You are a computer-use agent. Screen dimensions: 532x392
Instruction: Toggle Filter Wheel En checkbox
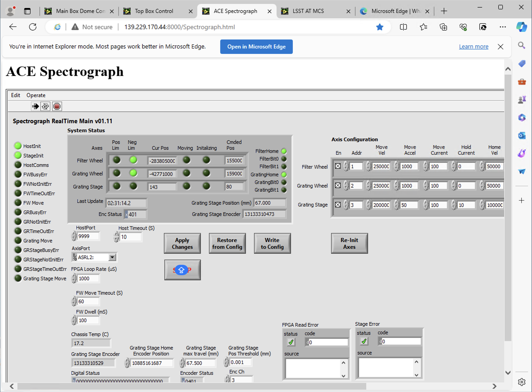point(338,166)
